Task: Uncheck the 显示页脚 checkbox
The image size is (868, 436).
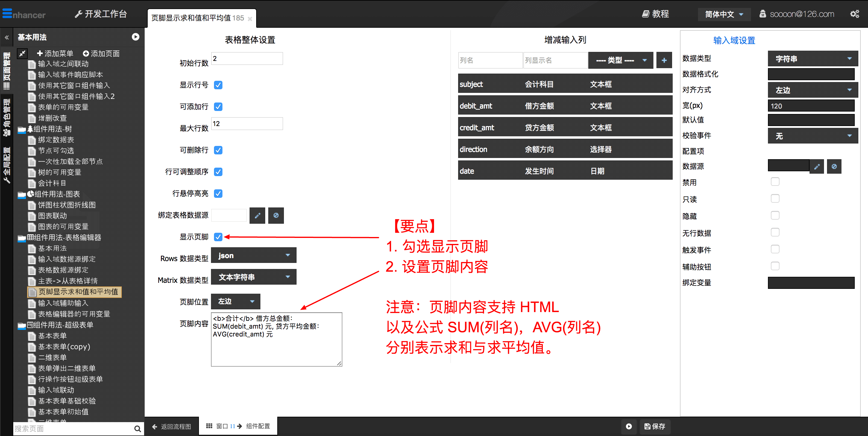Action: tap(218, 237)
